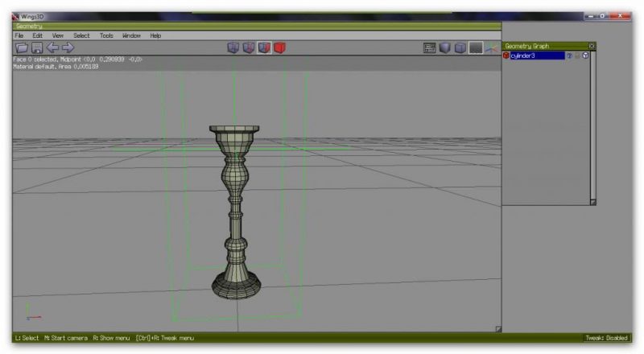Image resolution: width=644 pixels, height=354 pixels.
Task: Toggle visibility eye for cylinder3
Action: point(568,56)
